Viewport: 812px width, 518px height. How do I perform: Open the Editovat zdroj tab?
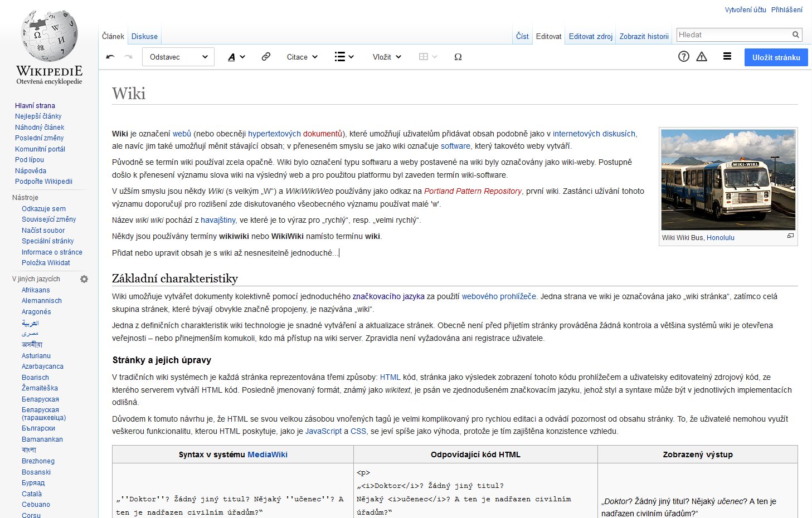[591, 36]
